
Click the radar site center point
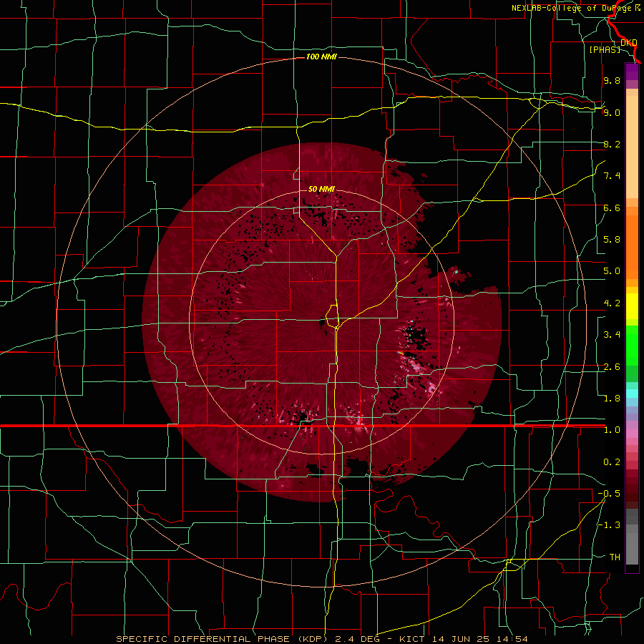[322, 322]
